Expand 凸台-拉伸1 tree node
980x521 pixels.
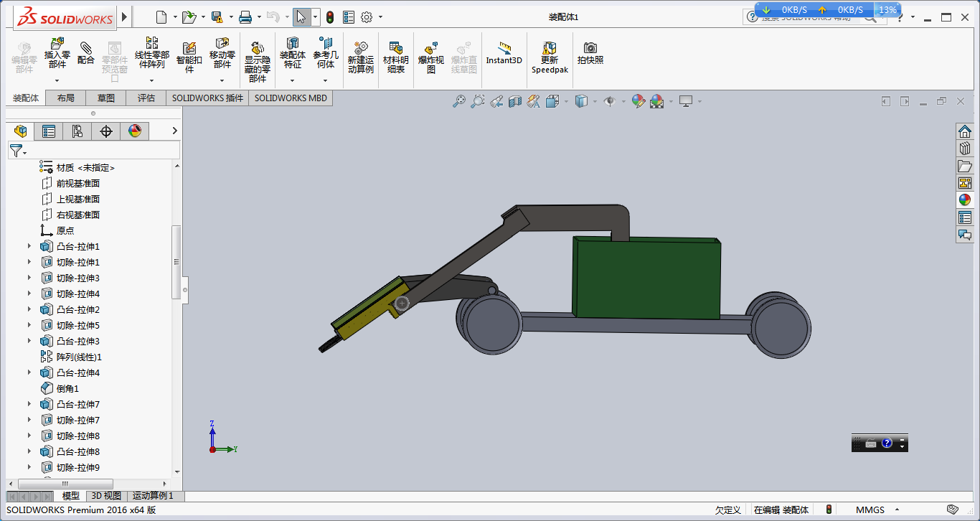coord(29,246)
